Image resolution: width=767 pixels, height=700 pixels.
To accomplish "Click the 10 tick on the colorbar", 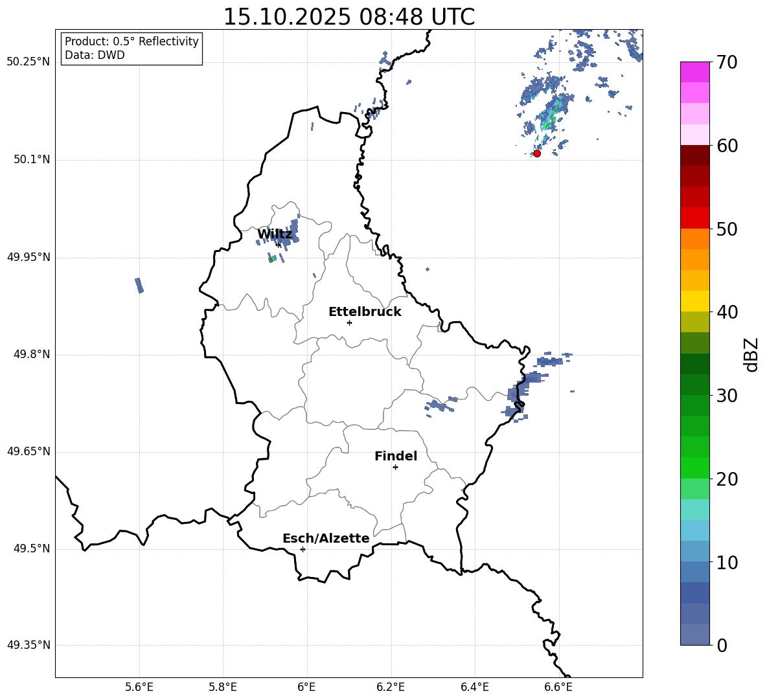I will 726,562.
